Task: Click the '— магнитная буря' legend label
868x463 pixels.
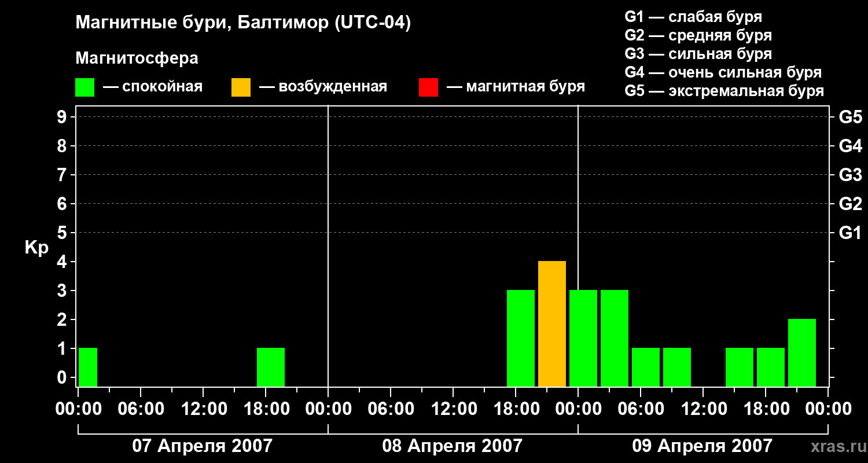Action: [x=516, y=87]
